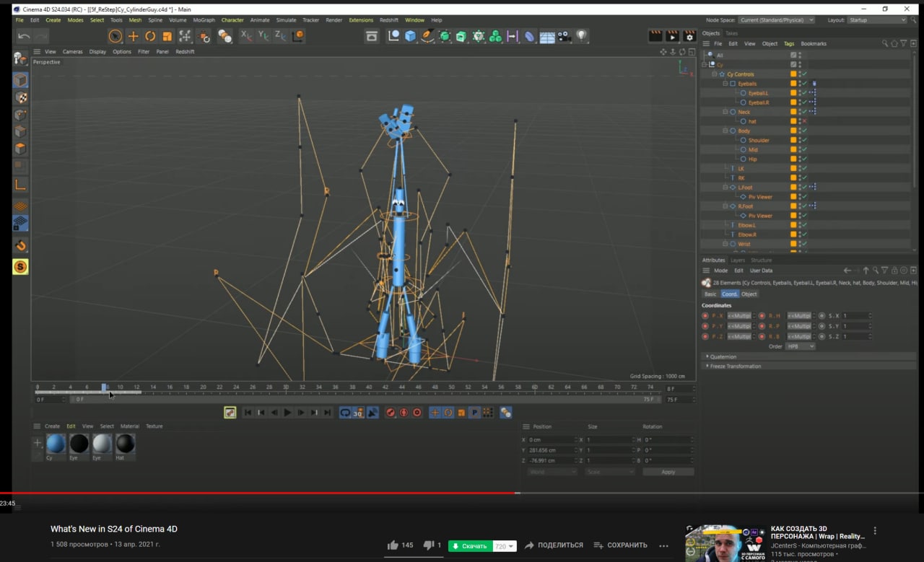Viewport: 924px width, 562px height.
Task: Click the Make Editable icon in left toolbar
Action: [x=20, y=58]
